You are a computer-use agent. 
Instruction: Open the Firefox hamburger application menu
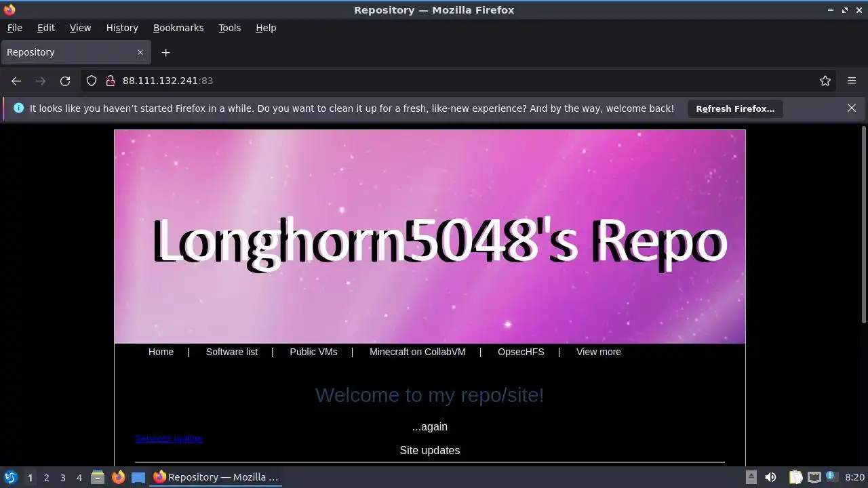point(852,81)
